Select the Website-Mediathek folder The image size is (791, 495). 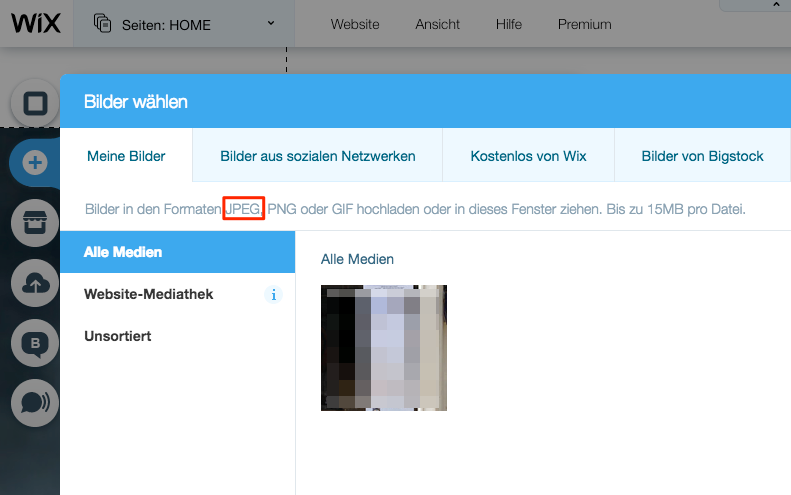click(x=148, y=294)
